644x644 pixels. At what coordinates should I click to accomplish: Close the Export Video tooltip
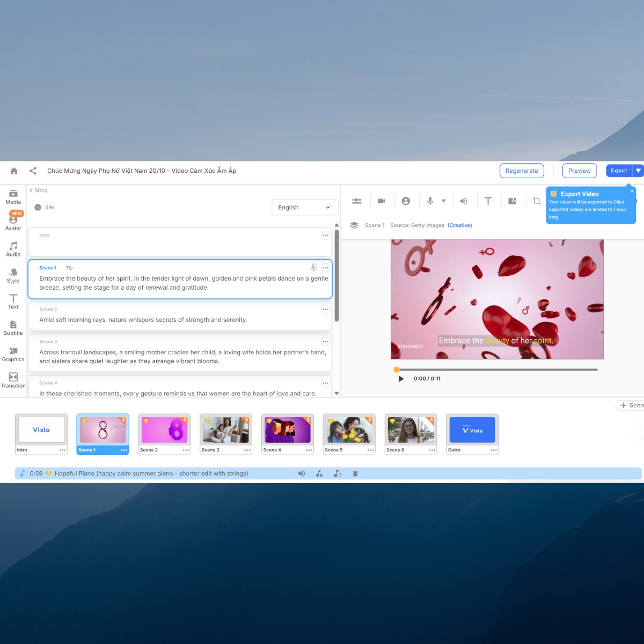click(x=632, y=191)
